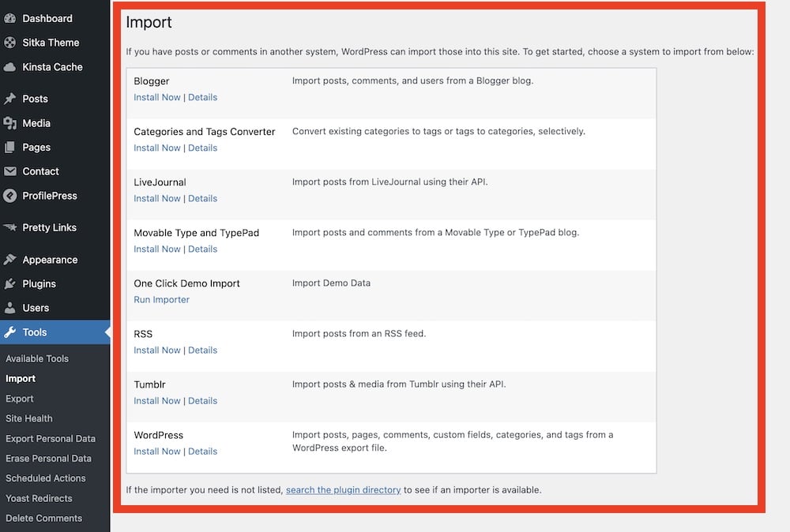
Task: Click the Pretty Links star icon
Action: [x=10, y=227]
